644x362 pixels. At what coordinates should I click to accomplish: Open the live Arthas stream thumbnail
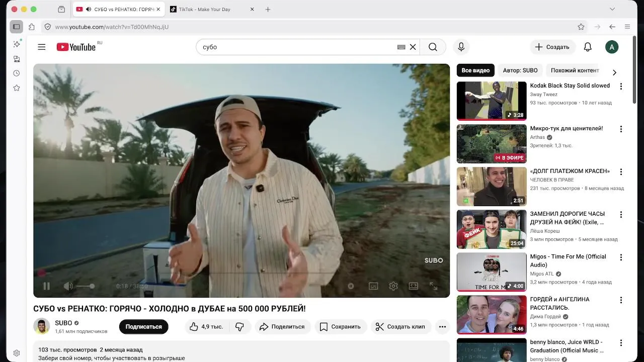click(492, 144)
